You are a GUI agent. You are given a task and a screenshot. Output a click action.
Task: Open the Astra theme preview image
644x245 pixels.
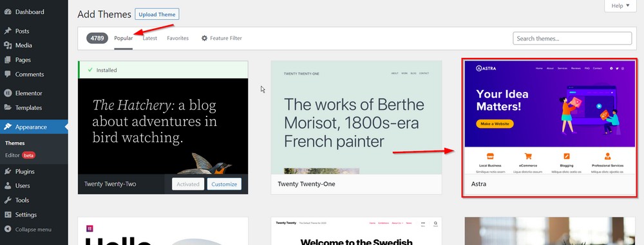click(x=550, y=118)
